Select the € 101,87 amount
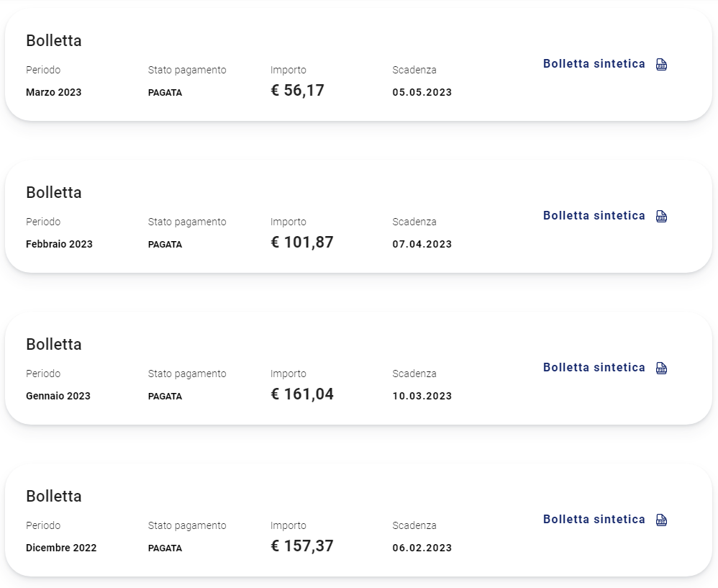The image size is (718, 588). (302, 243)
